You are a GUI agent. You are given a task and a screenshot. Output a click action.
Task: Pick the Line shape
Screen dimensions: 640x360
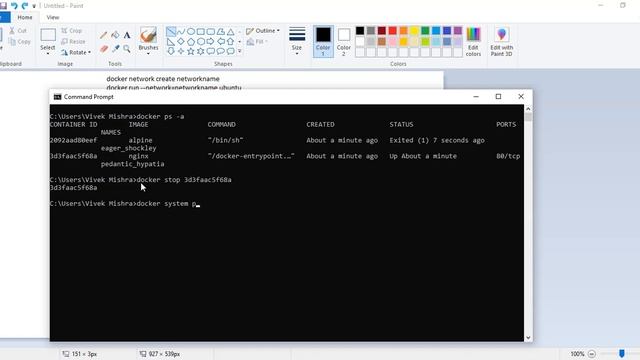click(x=171, y=31)
